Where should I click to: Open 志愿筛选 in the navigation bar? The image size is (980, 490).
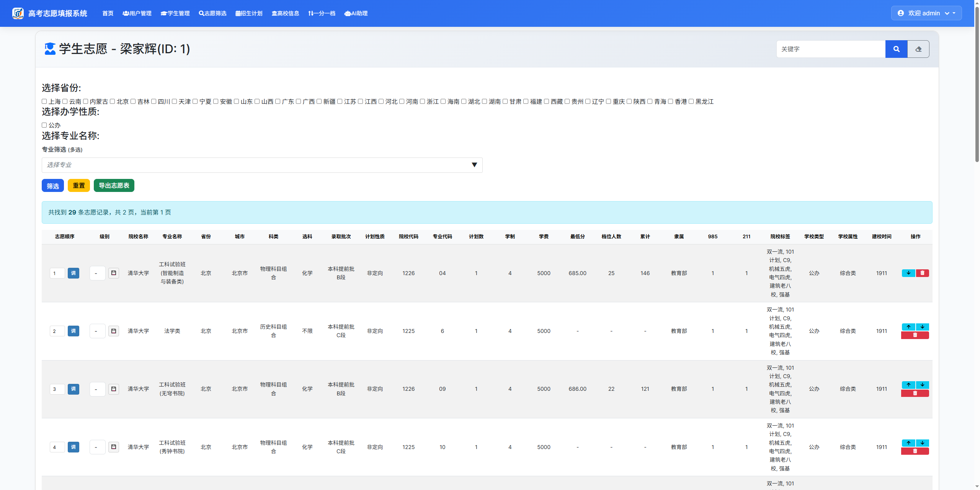[212, 13]
